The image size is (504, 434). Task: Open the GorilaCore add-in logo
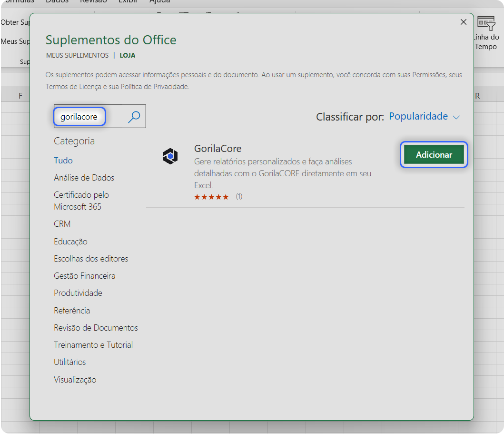(170, 156)
